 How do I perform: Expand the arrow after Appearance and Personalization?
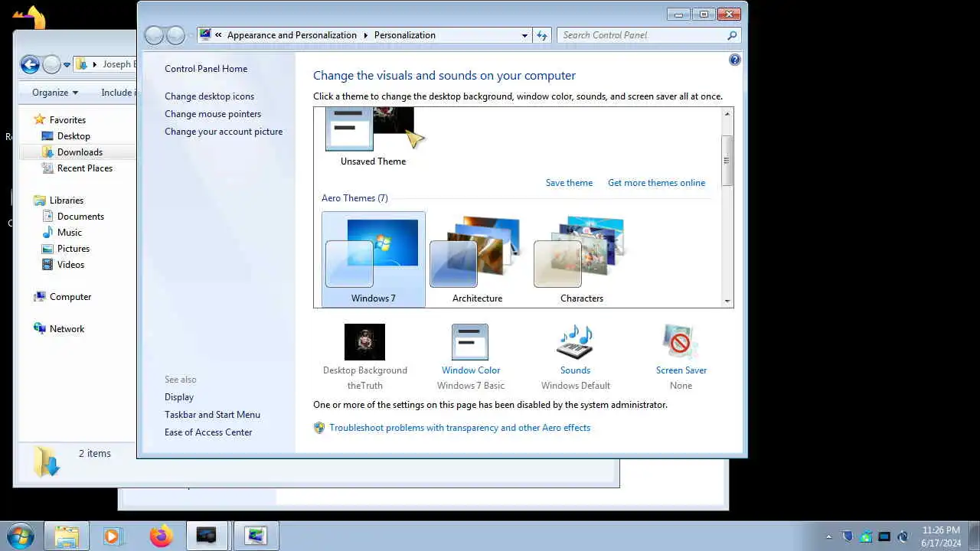point(365,35)
